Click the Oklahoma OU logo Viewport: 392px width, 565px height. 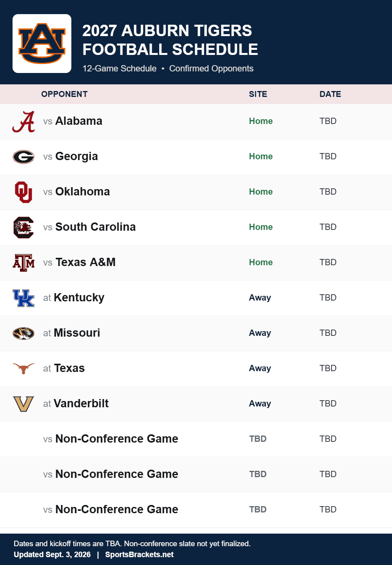[x=24, y=192]
